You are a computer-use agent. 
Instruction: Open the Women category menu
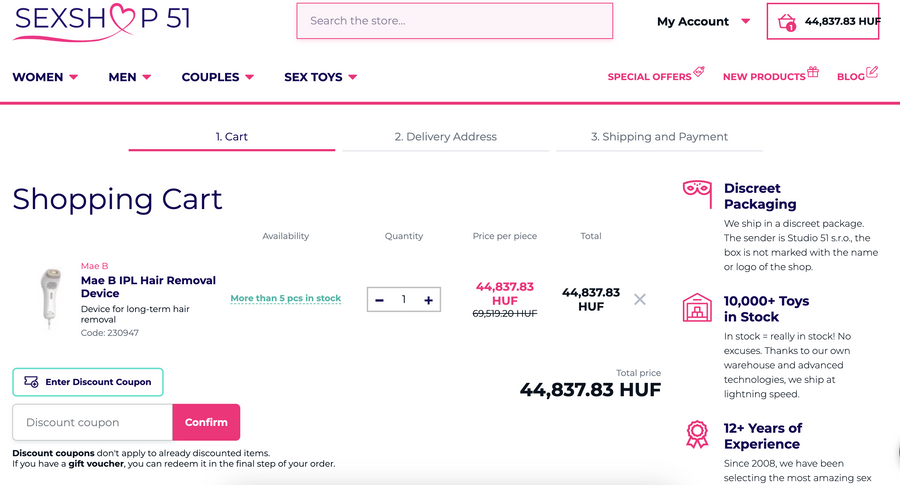point(45,77)
